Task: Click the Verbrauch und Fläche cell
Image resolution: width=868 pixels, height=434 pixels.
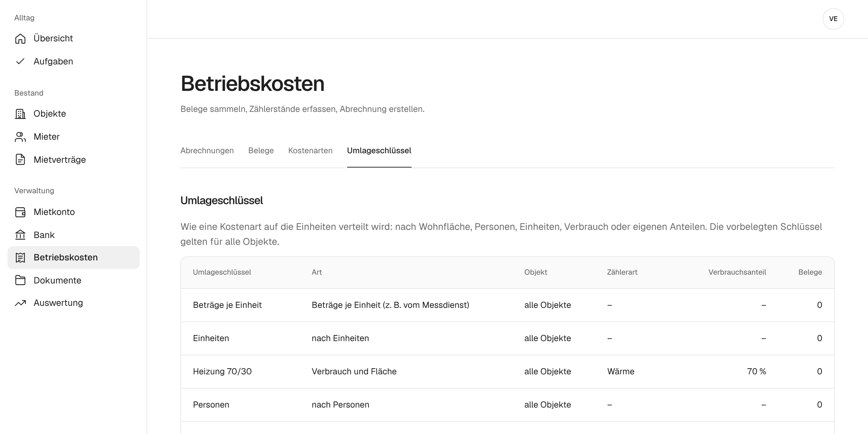Action: (x=354, y=372)
